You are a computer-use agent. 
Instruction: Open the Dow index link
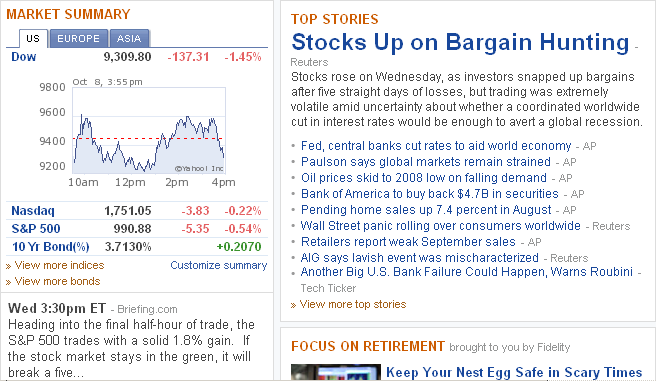pos(24,56)
